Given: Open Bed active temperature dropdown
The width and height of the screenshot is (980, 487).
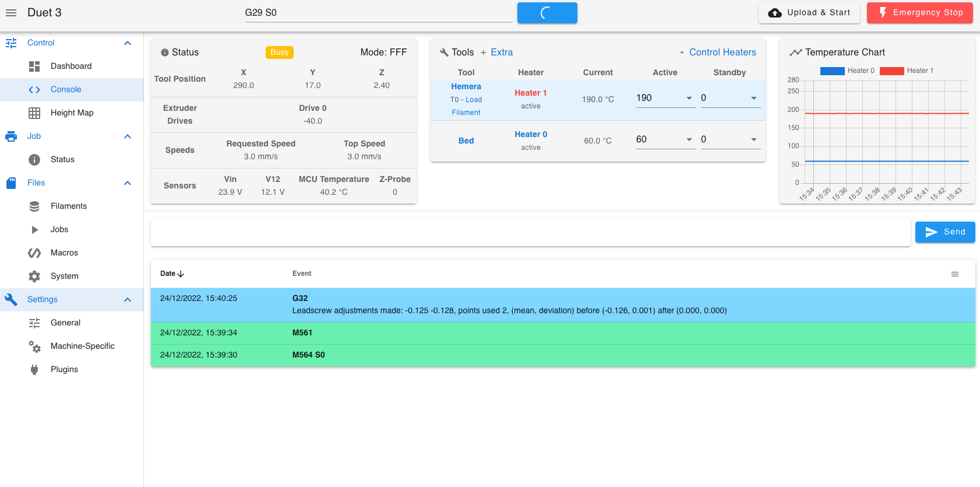Looking at the screenshot, I should pyautogui.click(x=689, y=139).
